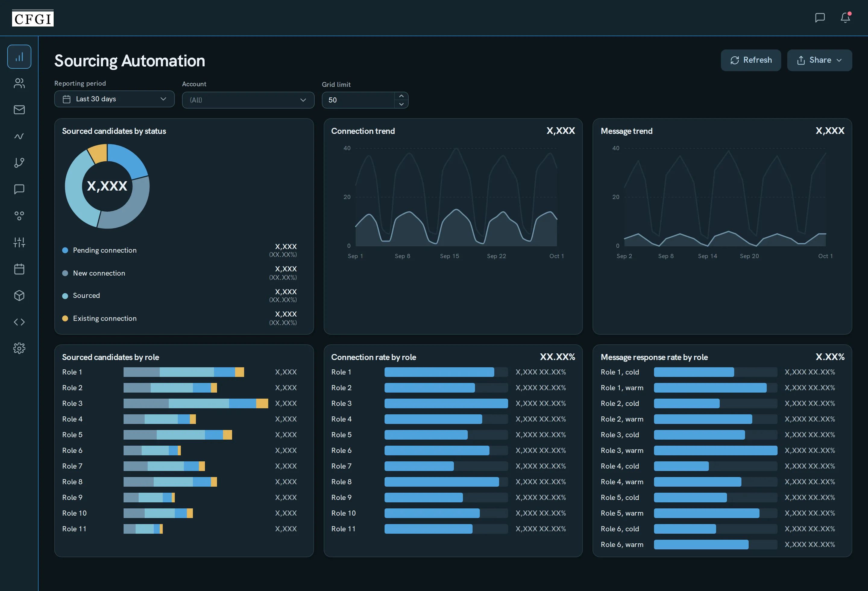Open the people/users sidebar icon
Viewport: 868px width, 591px height.
pos(19,83)
